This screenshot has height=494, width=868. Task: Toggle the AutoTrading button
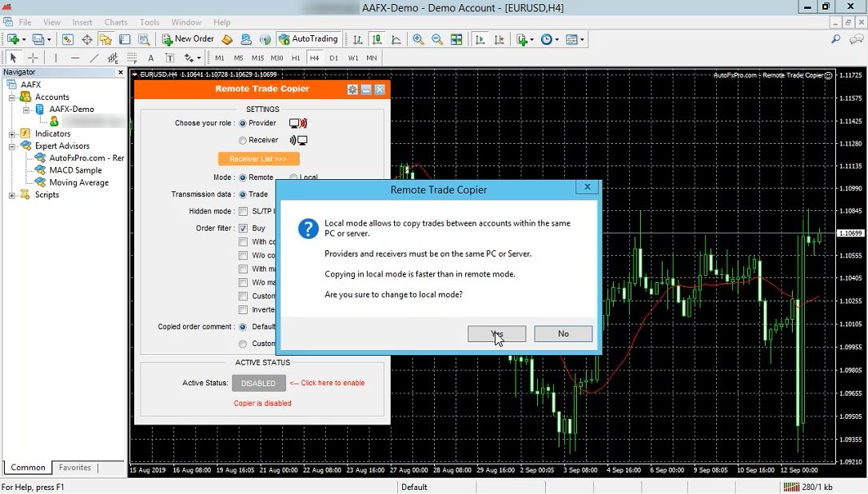(x=308, y=39)
